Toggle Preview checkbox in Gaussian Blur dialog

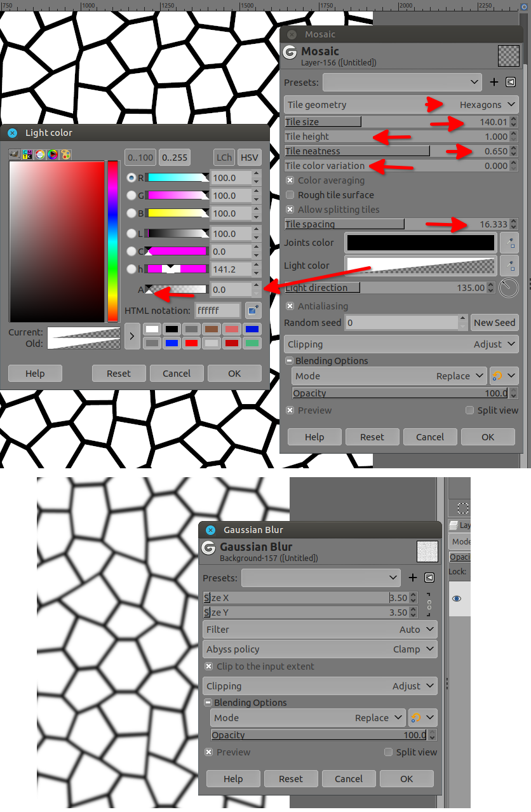pos(209,752)
